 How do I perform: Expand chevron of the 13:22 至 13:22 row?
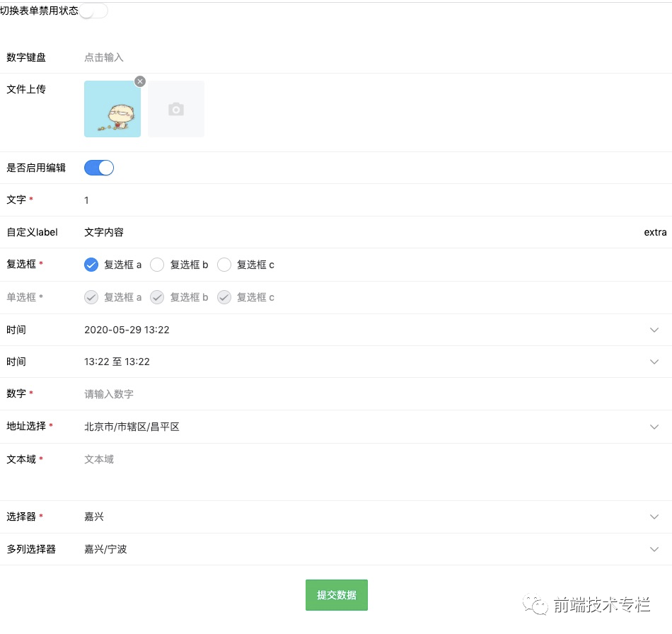pos(654,362)
